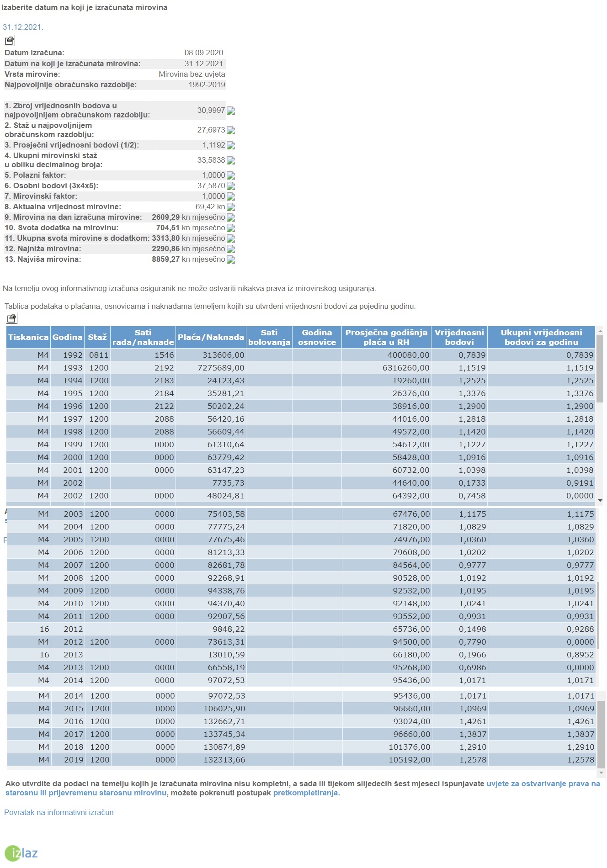Click the table scrollbar up arrow
This screenshot has height=868, width=607.
pos(600,329)
